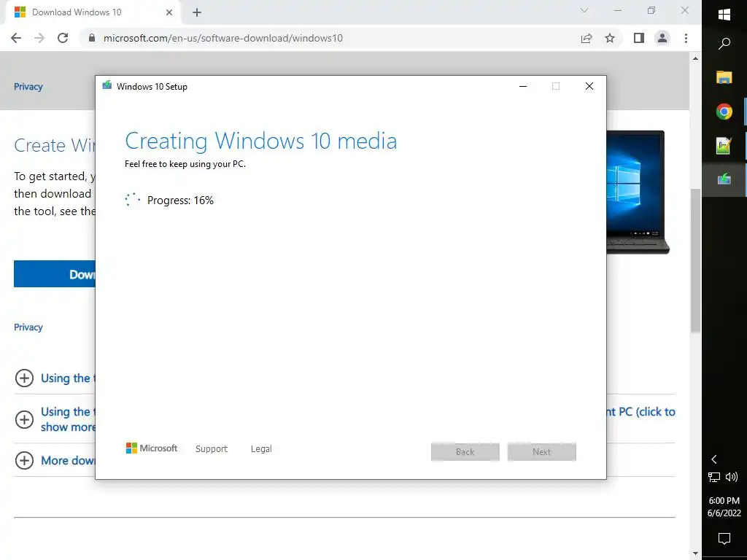This screenshot has height=560, width=747.
Task: Open the Windows Start menu
Action: pyautogui.click(x=724, y=15)
